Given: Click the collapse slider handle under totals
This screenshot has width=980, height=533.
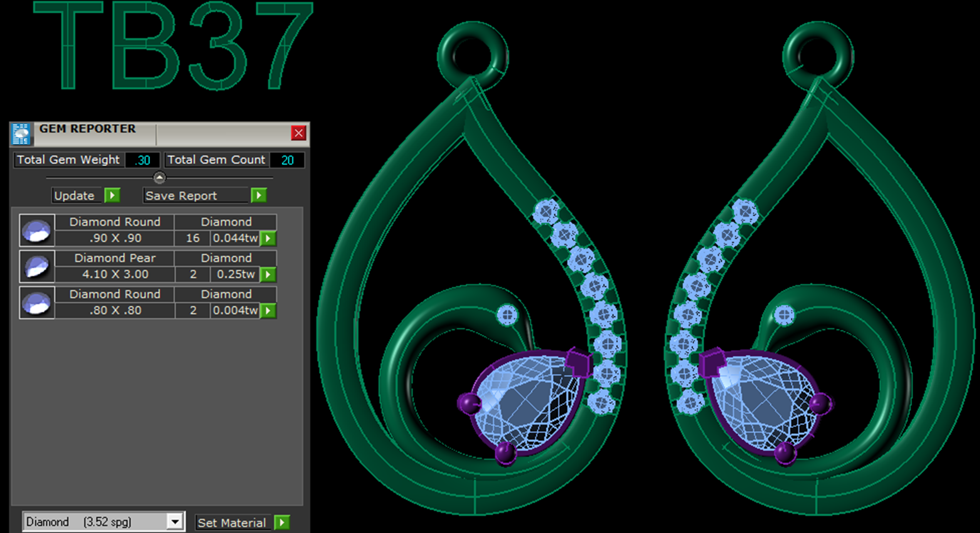Looking at the screenshot, I should point(159,178).
